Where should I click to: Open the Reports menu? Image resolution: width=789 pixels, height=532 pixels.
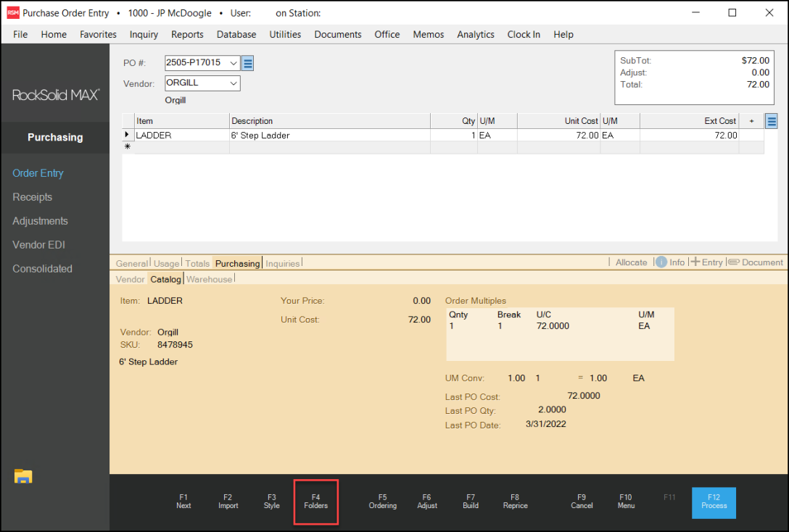pyautogui.click(x=187, y=34)
